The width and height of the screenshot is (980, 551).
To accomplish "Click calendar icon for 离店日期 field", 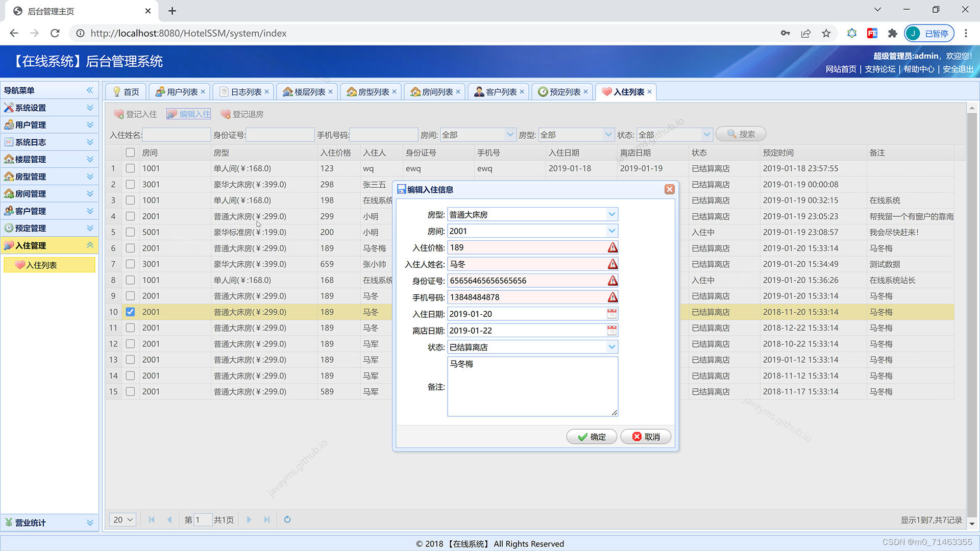I will coord(611,331).
